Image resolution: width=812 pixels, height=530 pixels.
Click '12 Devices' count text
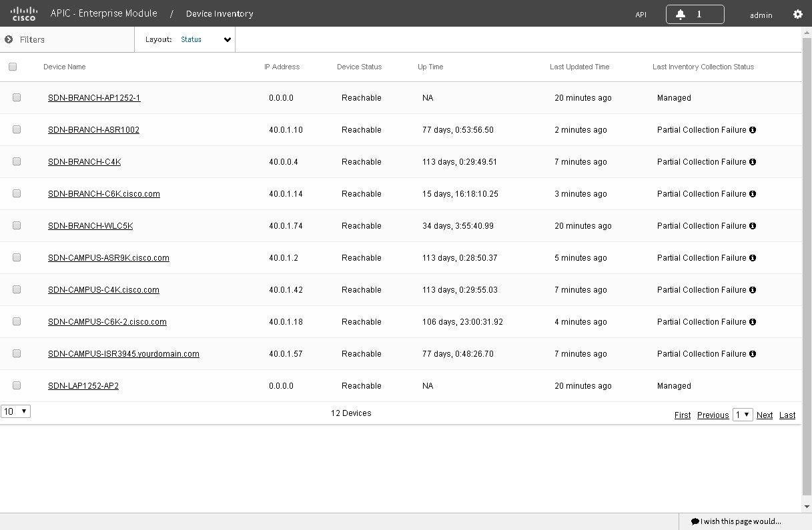(351, 413)
